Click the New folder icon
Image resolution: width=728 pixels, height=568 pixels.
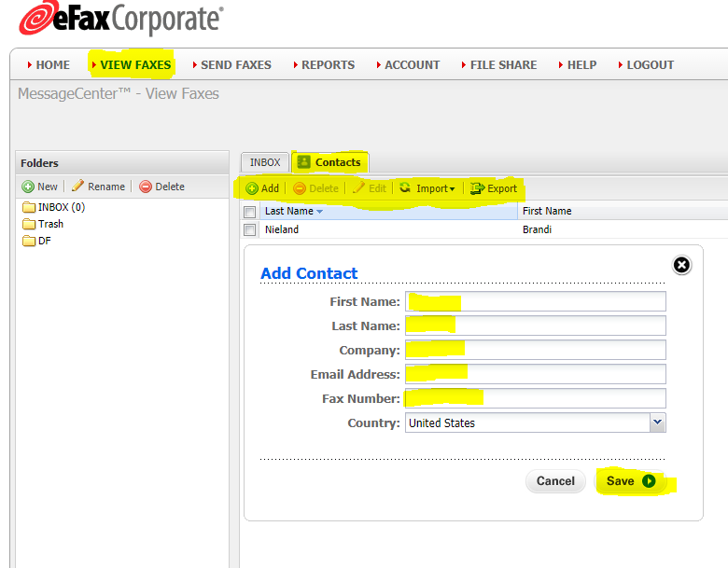[28, 187]
